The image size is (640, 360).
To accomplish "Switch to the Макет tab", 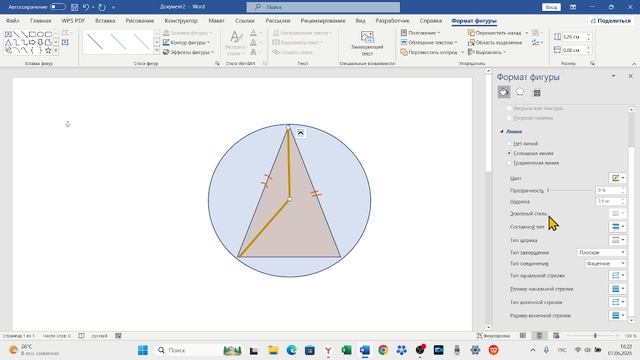I will pos(216,20).
